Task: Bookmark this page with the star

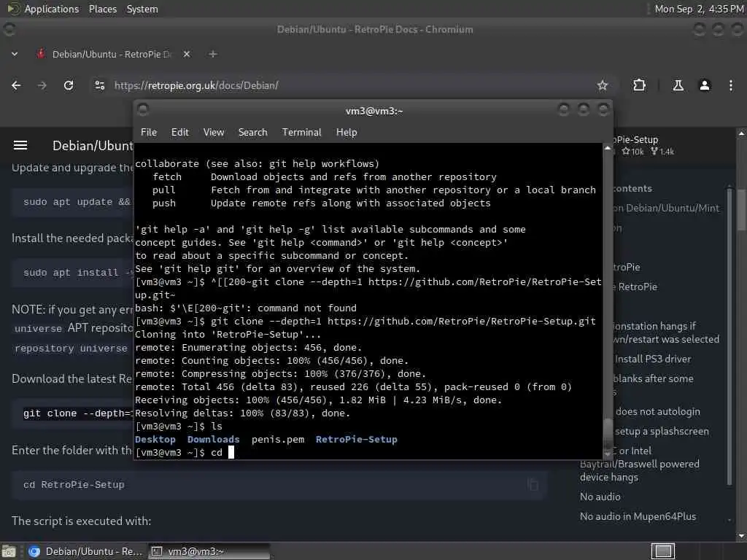Action: 603,85
